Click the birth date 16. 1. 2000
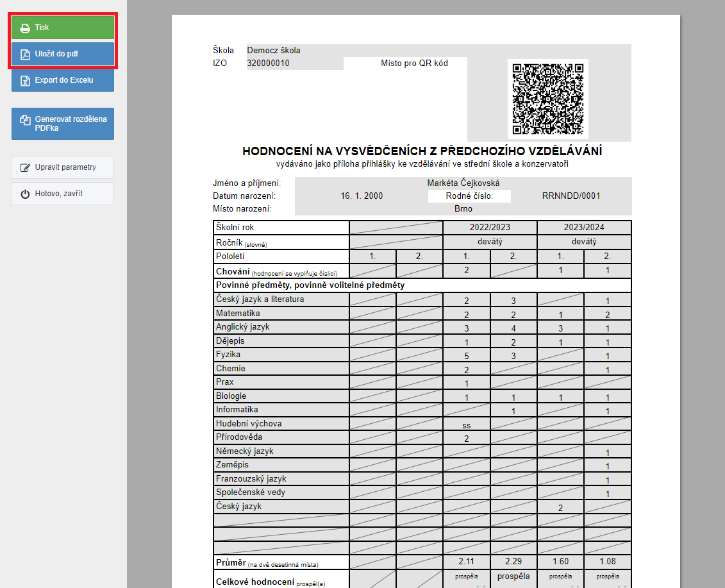The width and height of the screenshot is (725, 588). [362, 196]
